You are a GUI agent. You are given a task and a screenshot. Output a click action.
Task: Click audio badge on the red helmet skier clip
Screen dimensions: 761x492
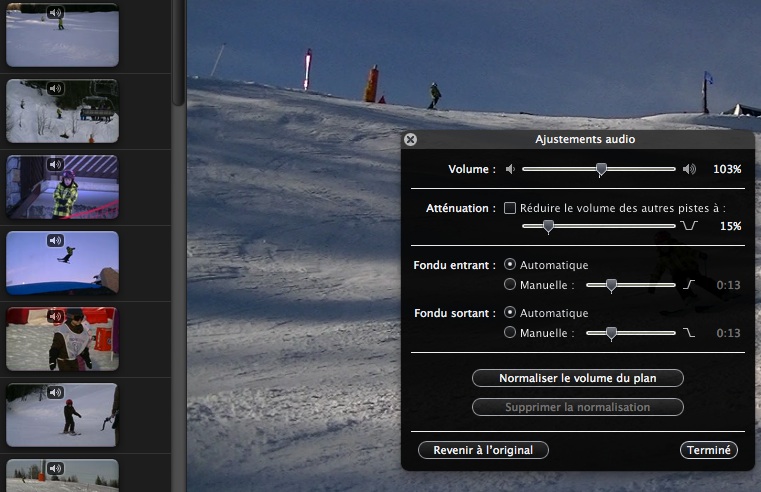[x=55, y=392]
